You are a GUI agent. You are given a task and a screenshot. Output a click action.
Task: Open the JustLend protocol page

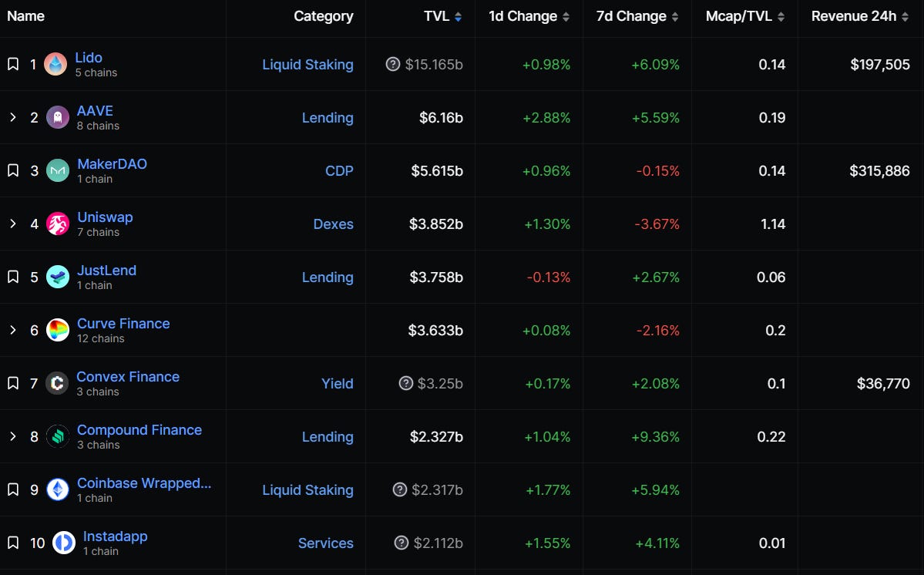(106, 271)
